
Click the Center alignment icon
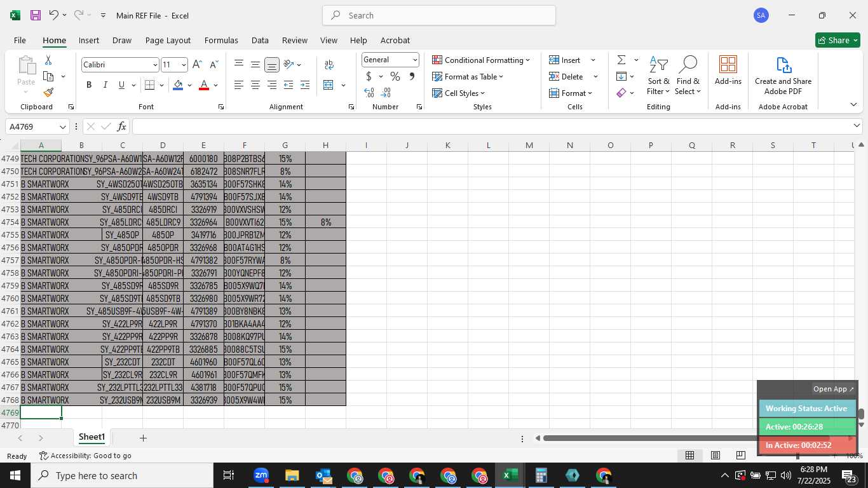(x=255, y=85)
